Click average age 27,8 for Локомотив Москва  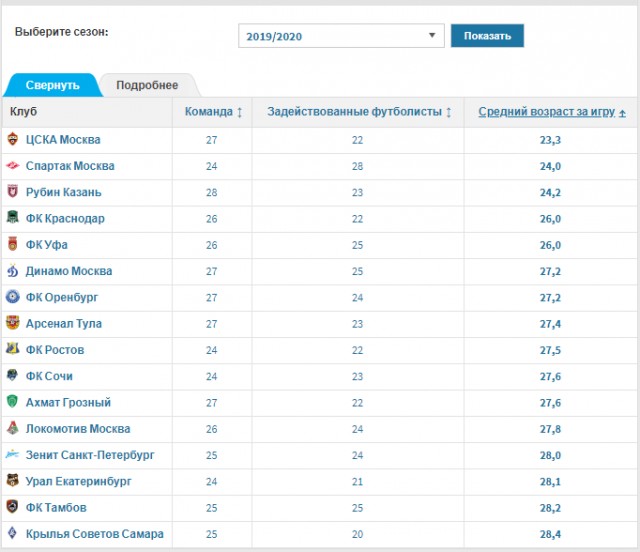550,429
